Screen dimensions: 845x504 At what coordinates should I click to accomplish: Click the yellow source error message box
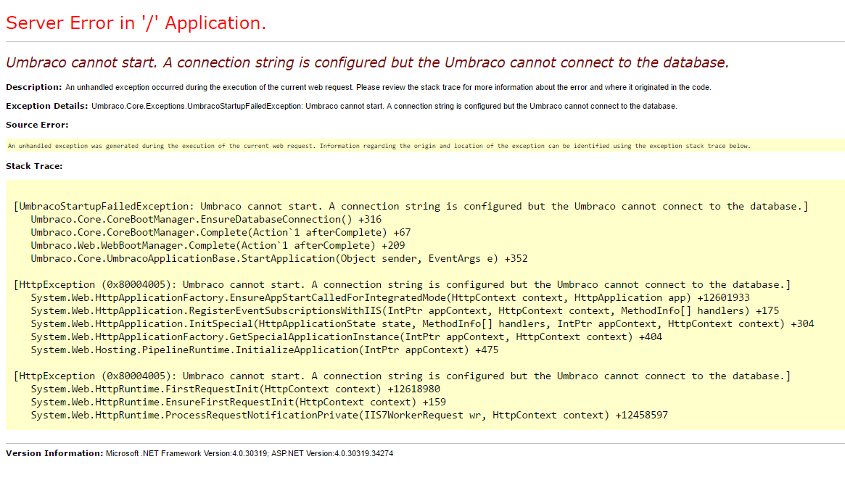379,146
